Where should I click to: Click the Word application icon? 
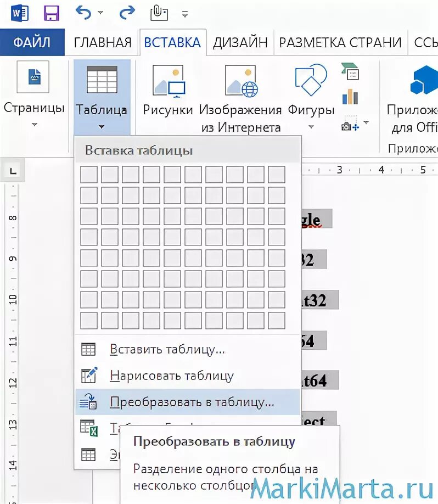(x=20, y=14)
